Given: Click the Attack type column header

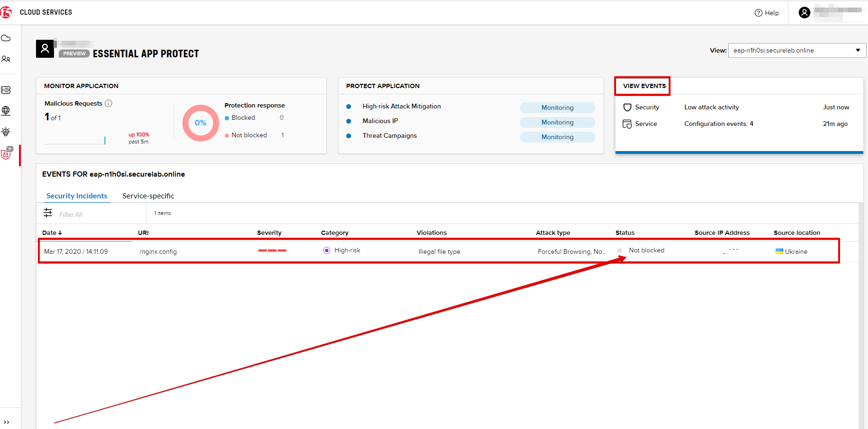Looking at the screenshot, I should (x=553, y=233).
